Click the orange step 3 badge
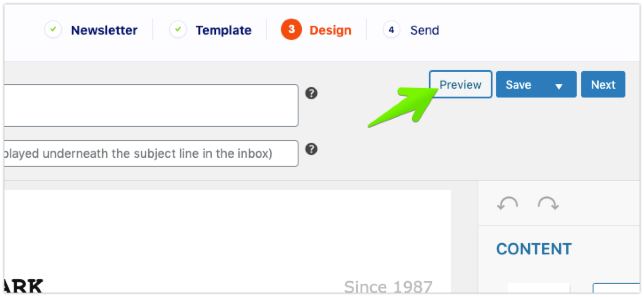 [x=291, y=30]
